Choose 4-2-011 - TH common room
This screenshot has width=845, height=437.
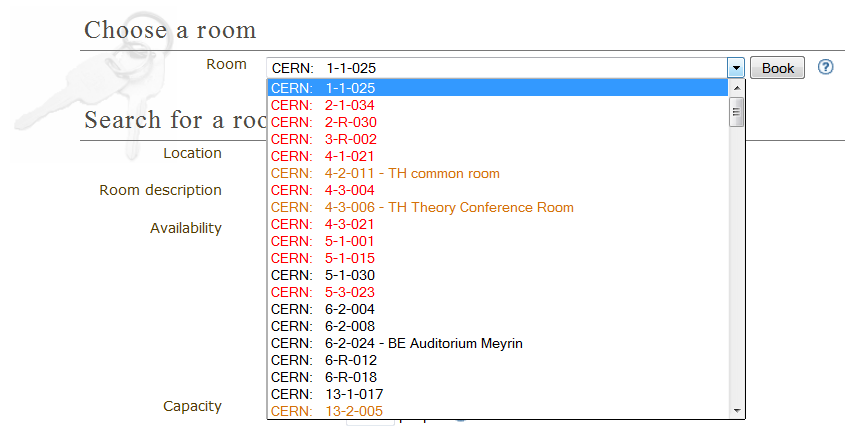498,174
